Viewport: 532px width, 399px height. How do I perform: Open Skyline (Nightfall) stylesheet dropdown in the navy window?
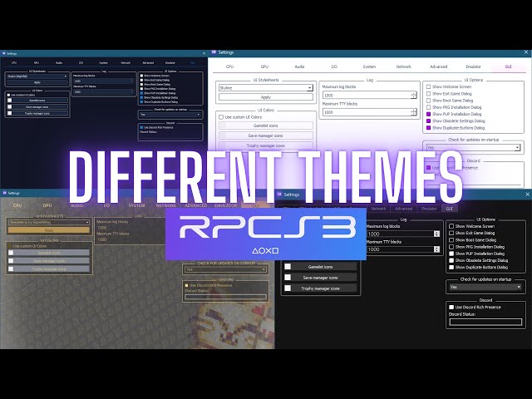click(37, 76)
